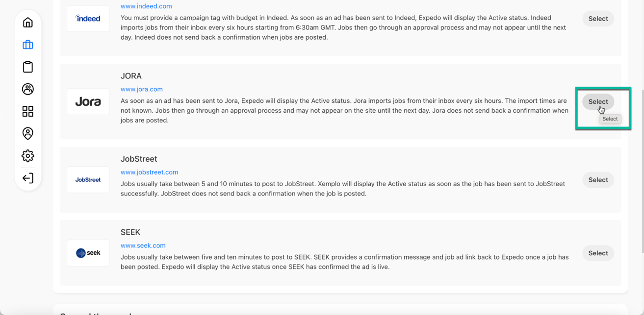
Task: Click the Jora logo thumbnail
Action: point(88,101)
